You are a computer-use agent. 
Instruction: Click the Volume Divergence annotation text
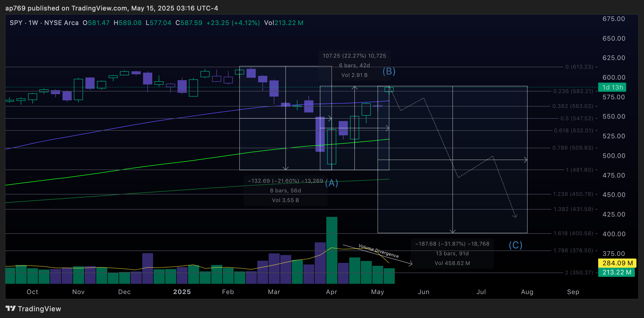[x=379, y=251]
